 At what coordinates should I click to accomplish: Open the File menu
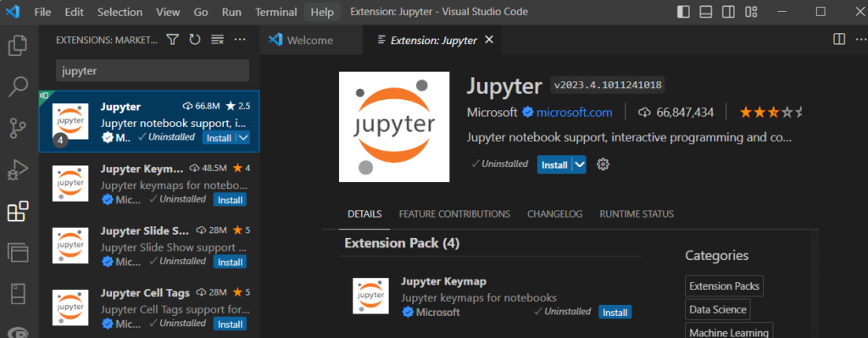(x=42, y=12)
